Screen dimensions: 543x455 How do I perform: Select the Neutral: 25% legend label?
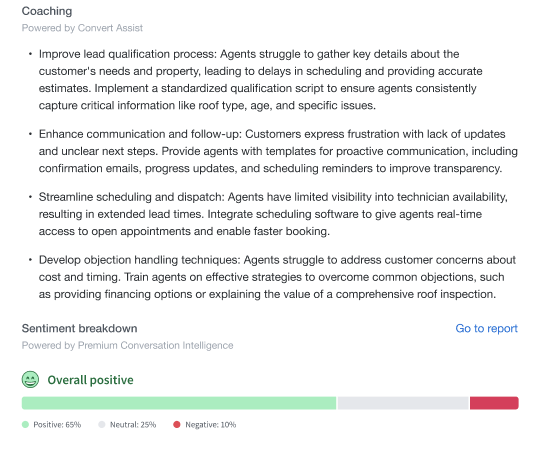[x=133, y=425]
